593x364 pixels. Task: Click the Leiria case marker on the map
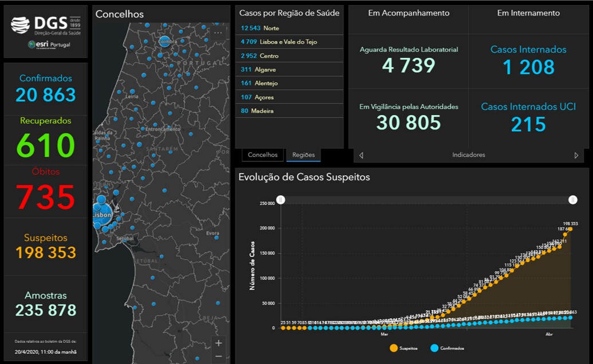pos(132,92)
